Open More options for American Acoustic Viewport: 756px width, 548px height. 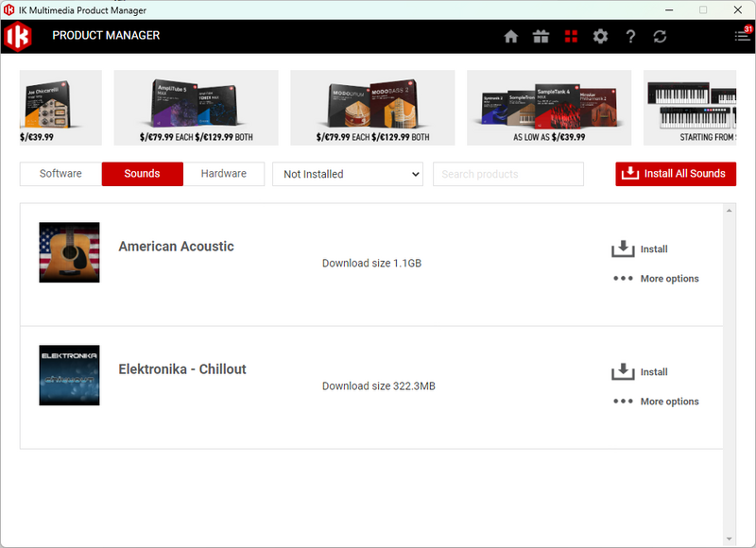(670, 279)
